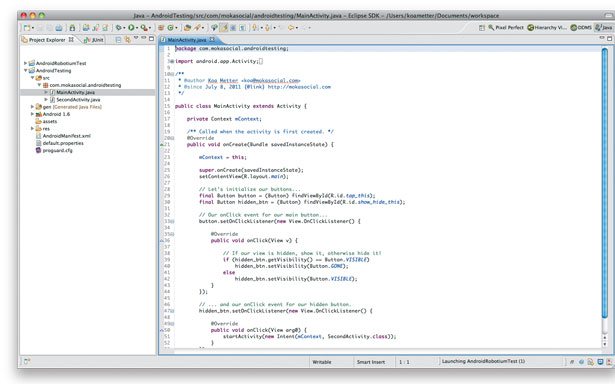
Task: Open Run configurations dropdown arrow
Action: coord(137,28)
